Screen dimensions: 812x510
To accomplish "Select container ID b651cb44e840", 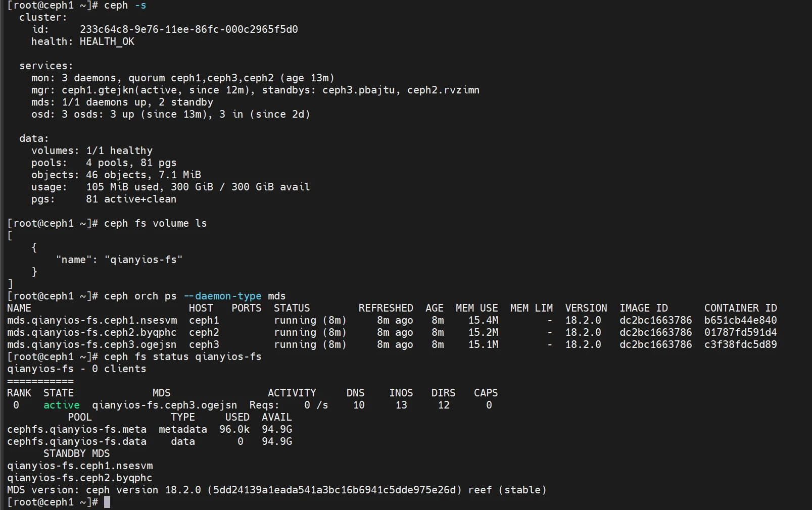I will tap(740, 320).
